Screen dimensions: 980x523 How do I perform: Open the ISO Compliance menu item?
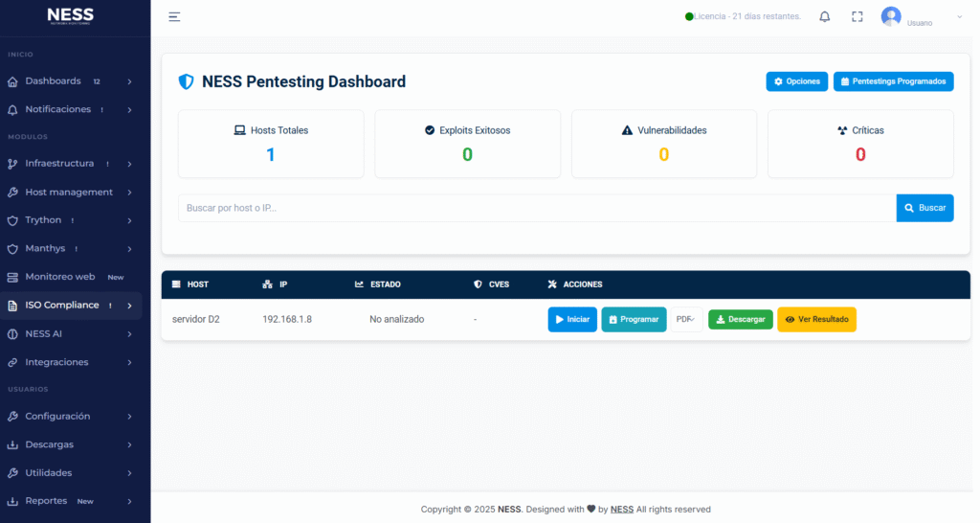click(62, 306)
